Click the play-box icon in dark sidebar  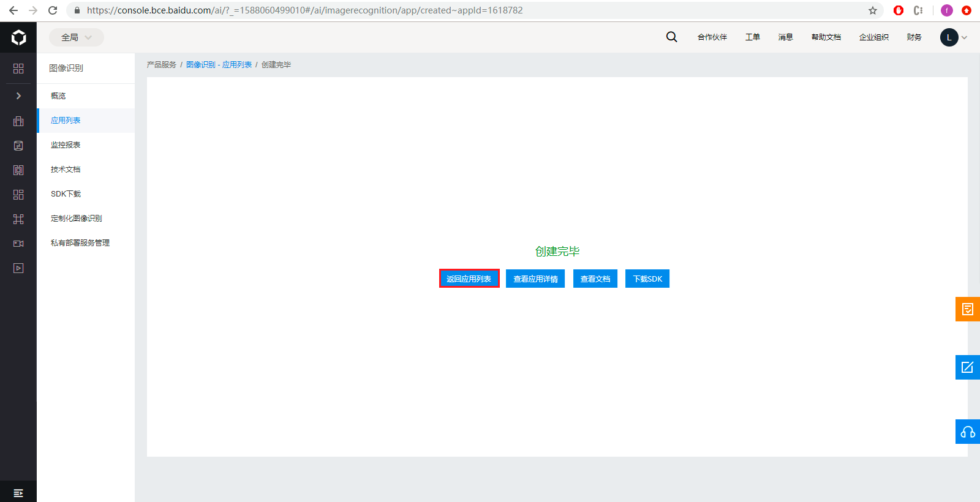pyautogui.click(x=18, y=268)
